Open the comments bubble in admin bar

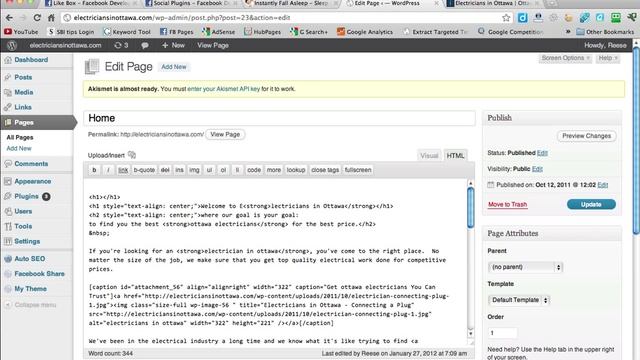coord(144,46)
